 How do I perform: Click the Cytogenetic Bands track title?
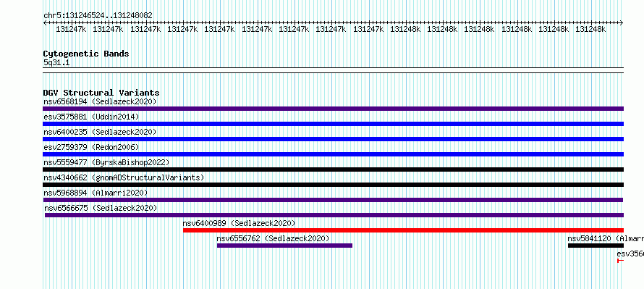pos(86,54)
